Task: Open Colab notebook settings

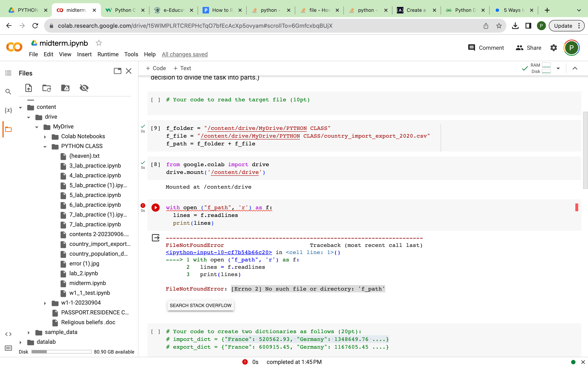Action: pyautogui.click(x=554, y=48)
